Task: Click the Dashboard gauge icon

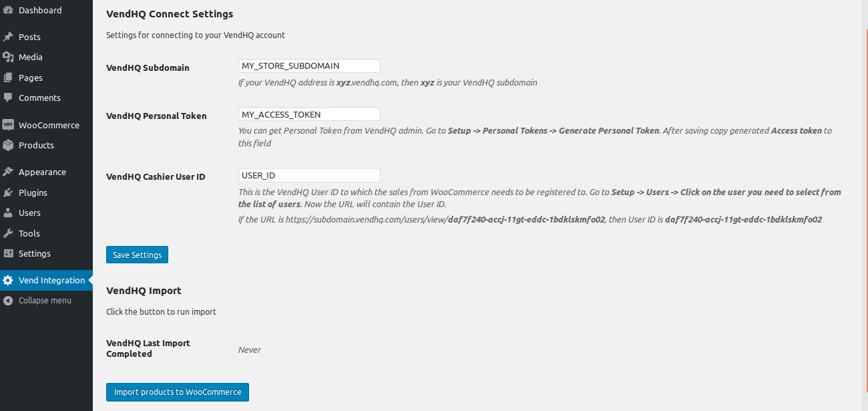Action: (x=8, y=10)
